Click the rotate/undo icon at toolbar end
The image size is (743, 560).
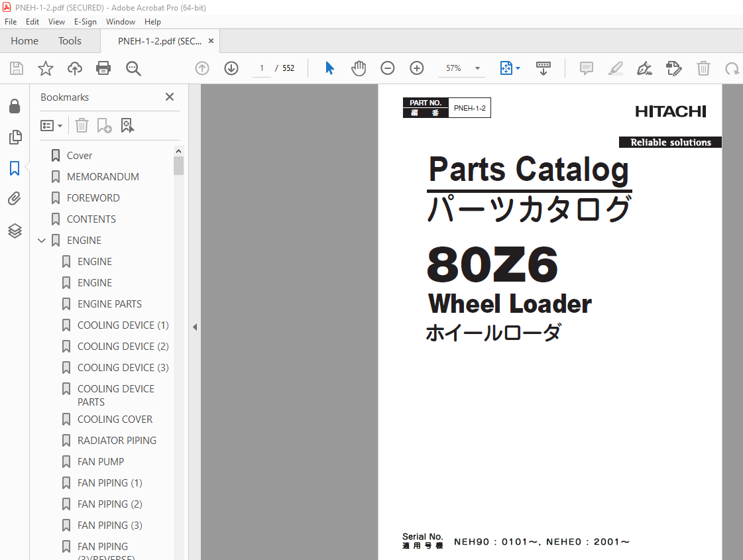coord(732,68)
